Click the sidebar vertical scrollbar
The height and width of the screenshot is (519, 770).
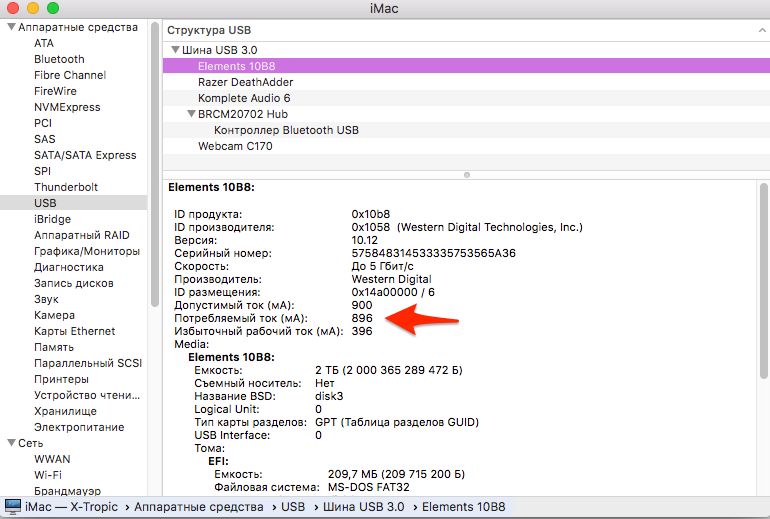[x=155, y=164]
